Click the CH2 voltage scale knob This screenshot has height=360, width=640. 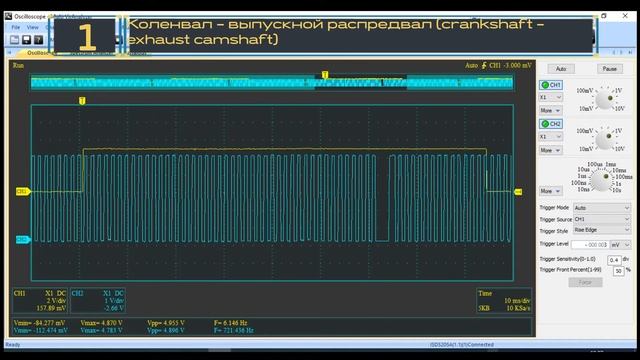point(604,139)
